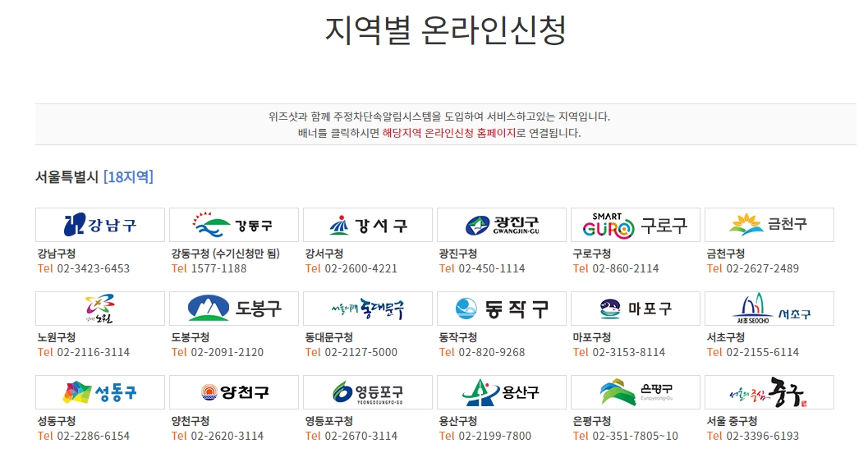
Task: Select the 광진구청 label text
Action: [x=458, y=254]
